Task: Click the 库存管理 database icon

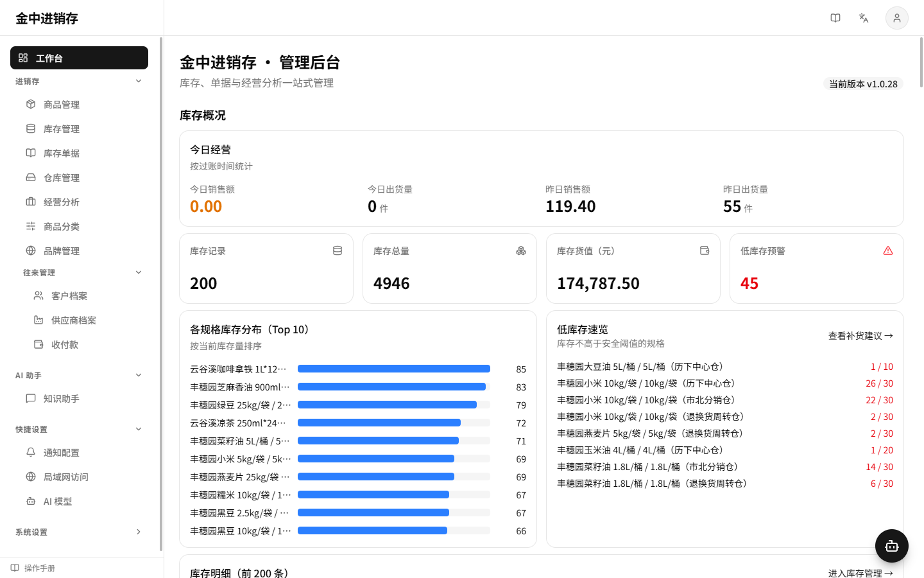Action: [31, 128]
